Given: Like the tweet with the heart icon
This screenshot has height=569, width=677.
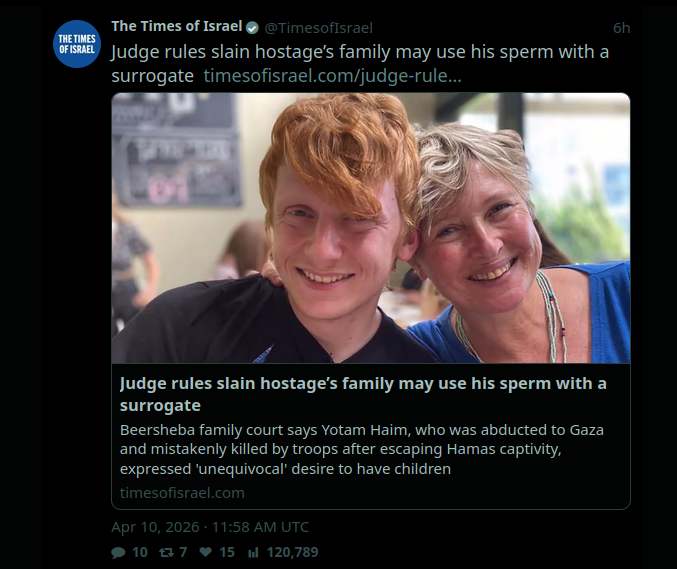Looking at the screenshot, I should (205, 552).
